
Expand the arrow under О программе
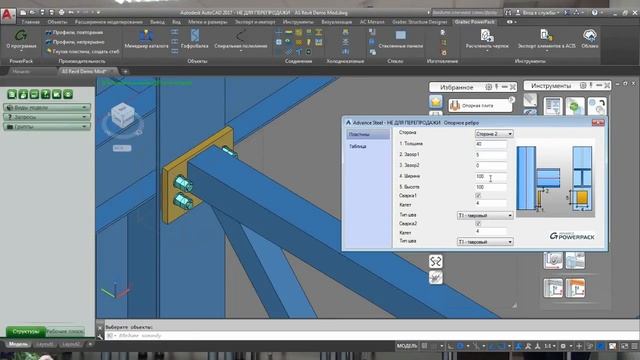[x=21, y=51]
